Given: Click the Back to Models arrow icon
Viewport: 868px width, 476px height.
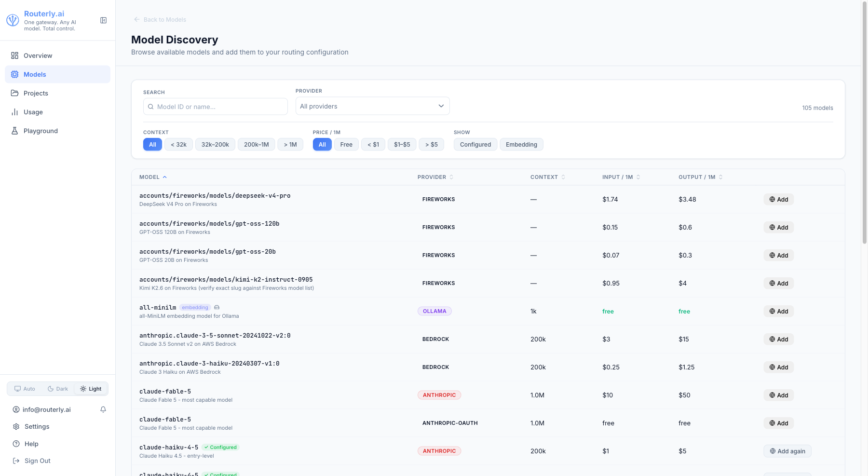Looking at the screenshot, I should [137, 19].
